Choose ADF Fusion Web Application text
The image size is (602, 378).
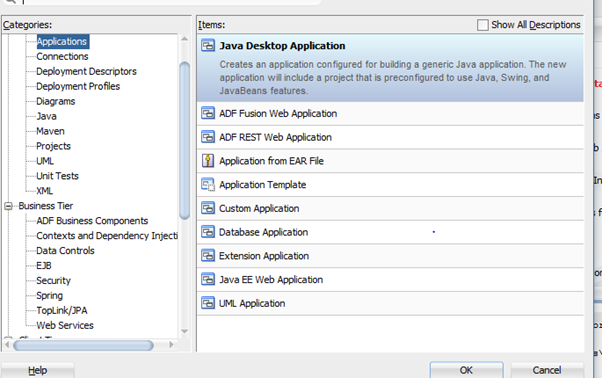pyautogui.click(x=278, y=114)
